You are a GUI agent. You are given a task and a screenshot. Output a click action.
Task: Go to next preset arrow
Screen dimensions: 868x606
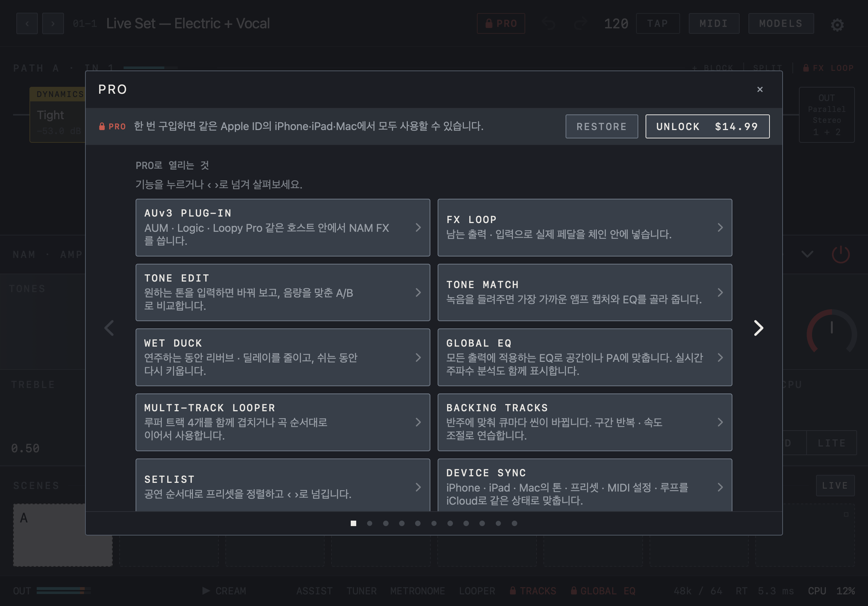pos(53,23)
